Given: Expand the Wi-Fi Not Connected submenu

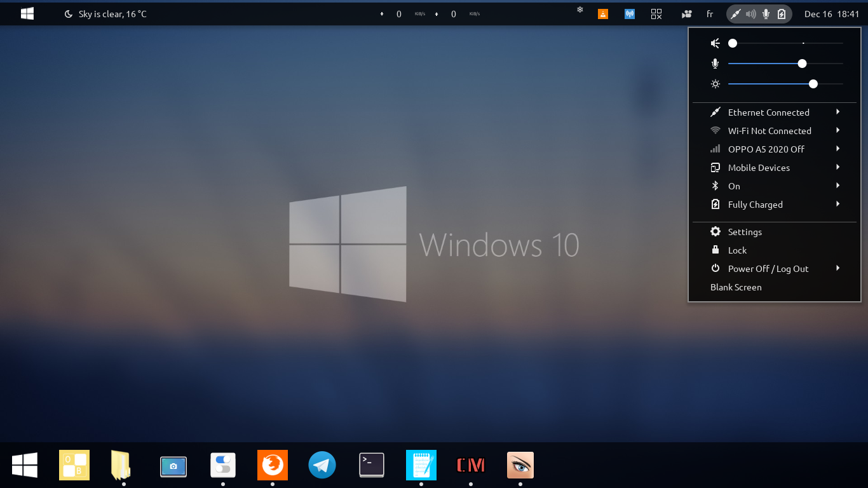Looking at the screenshot, I should [775, 131].
